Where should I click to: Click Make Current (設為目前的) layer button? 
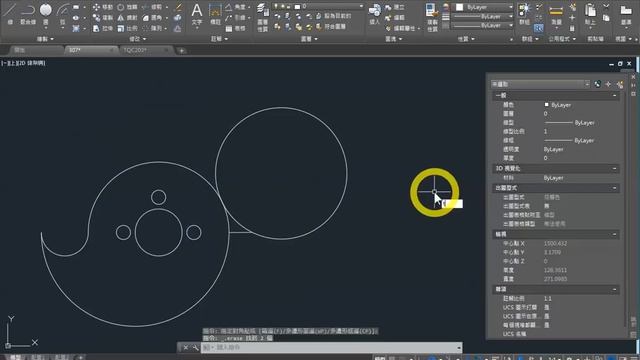333,16
